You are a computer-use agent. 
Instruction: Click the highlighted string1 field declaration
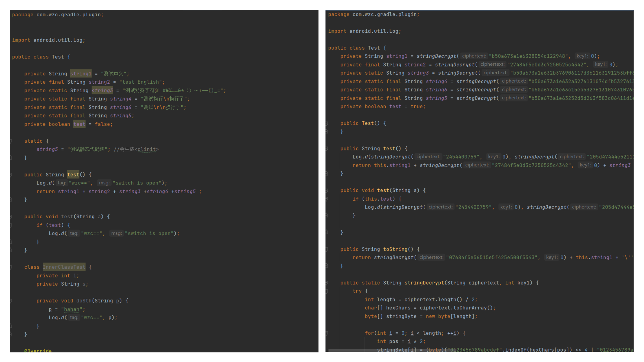81,74
